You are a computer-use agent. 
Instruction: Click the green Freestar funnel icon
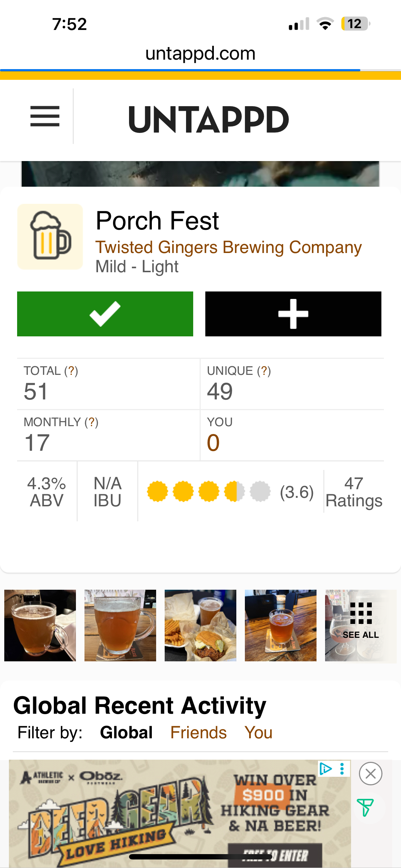click(x=365, y=807)
